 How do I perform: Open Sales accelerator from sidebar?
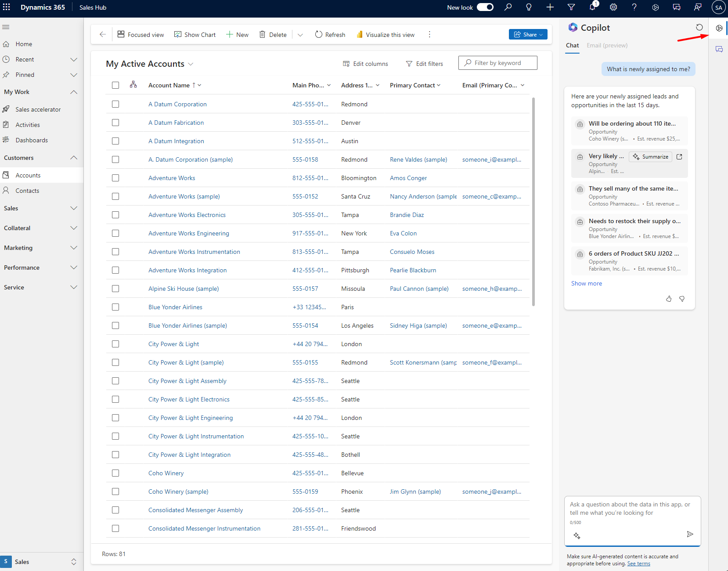[38, 109]
